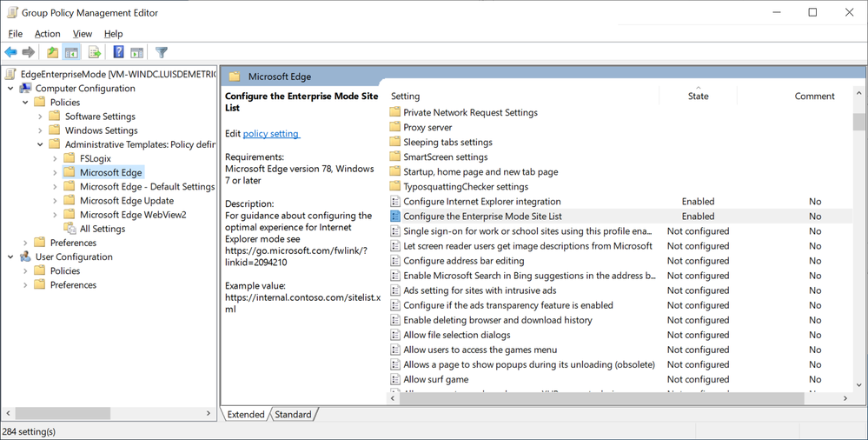Image resolution: width=868 pixels, height=440 pixels.
Task: Collapse the Administrative Templates node
Action: [x=40, y=144]
